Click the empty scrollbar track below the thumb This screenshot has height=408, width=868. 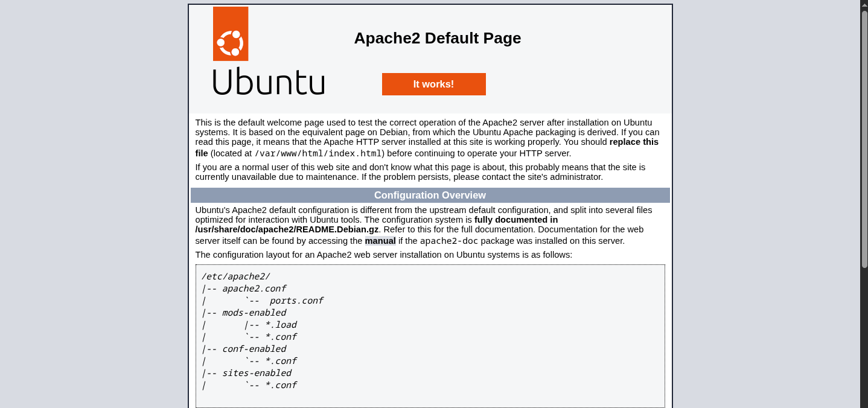864,338
